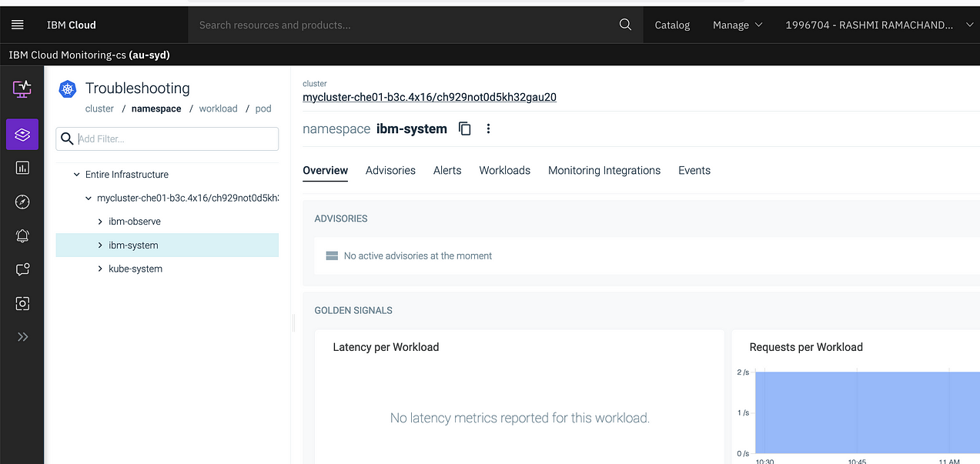Screen dimensions: 980x464
Task: Open the Dashboards icon in sidebar
Action: pos(22,168)
